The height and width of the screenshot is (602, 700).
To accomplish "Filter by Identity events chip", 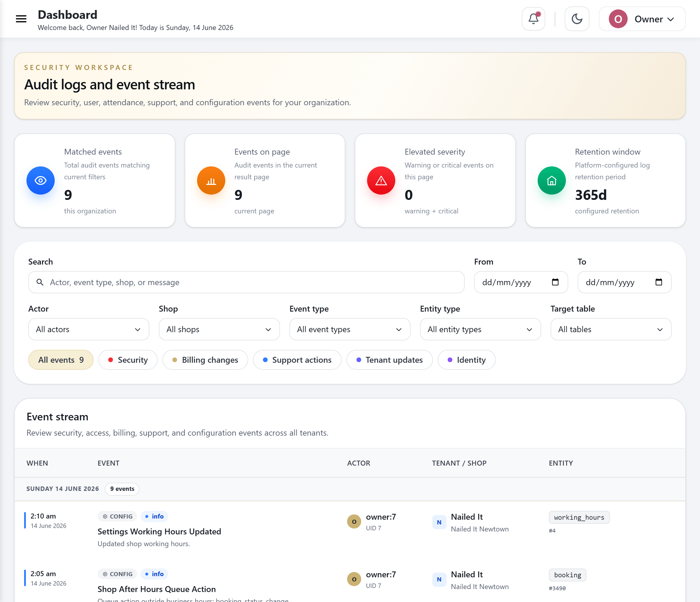I will point(466,360).
